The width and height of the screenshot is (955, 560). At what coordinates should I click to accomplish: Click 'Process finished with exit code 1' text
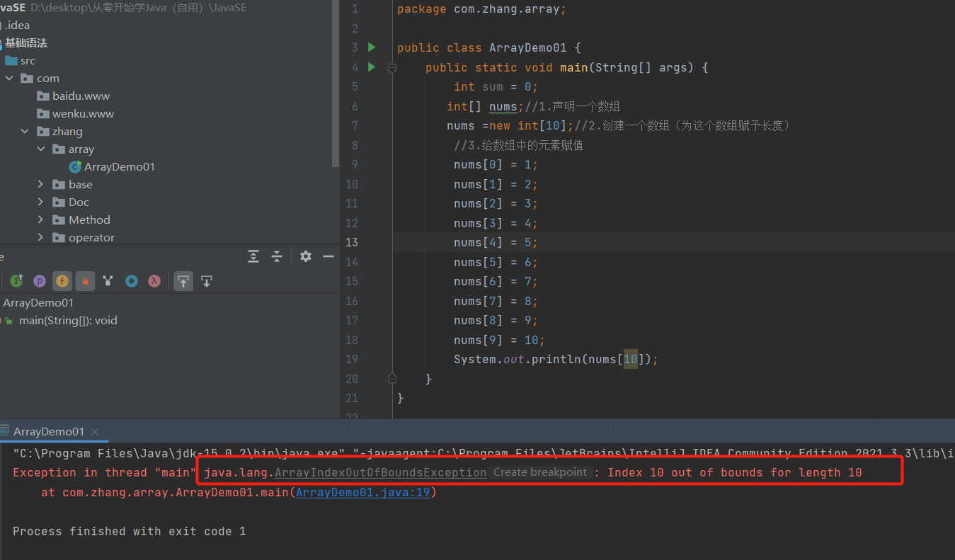click(x=130, y=531)
